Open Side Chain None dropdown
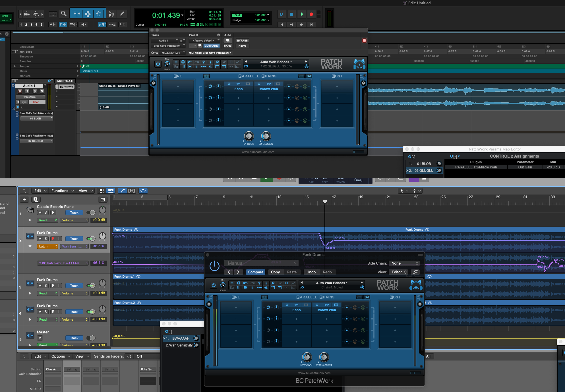This screenshot has width=565, height=392. pyautogui.click(x=405, y=263)
